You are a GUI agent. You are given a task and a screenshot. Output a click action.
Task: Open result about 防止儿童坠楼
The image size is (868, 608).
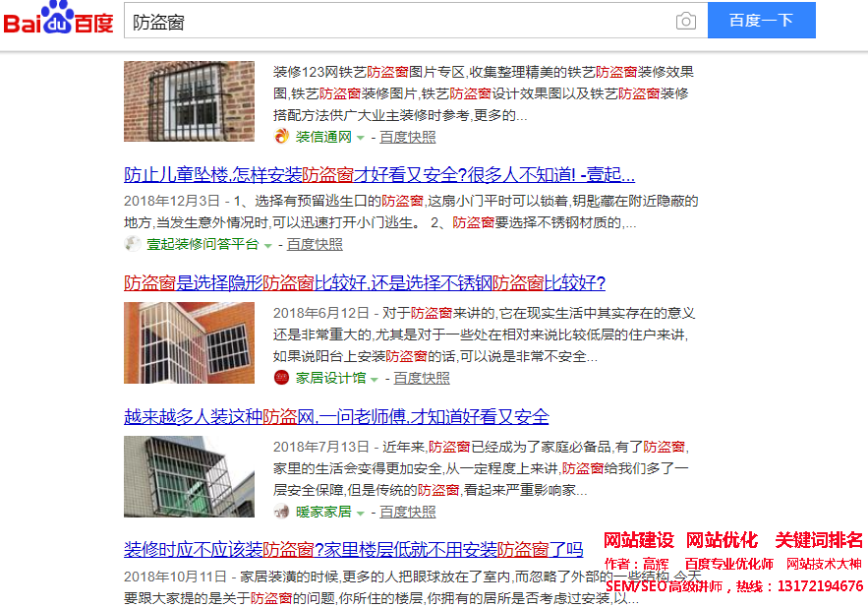[379, 175]
